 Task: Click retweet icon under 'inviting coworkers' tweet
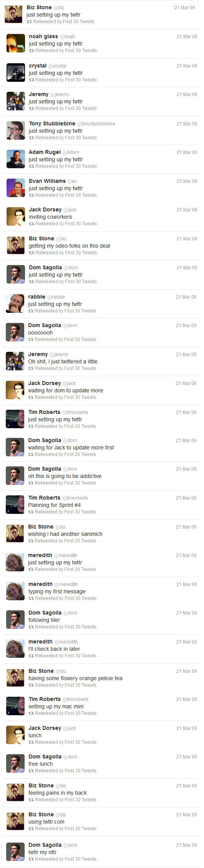(32, 224)
